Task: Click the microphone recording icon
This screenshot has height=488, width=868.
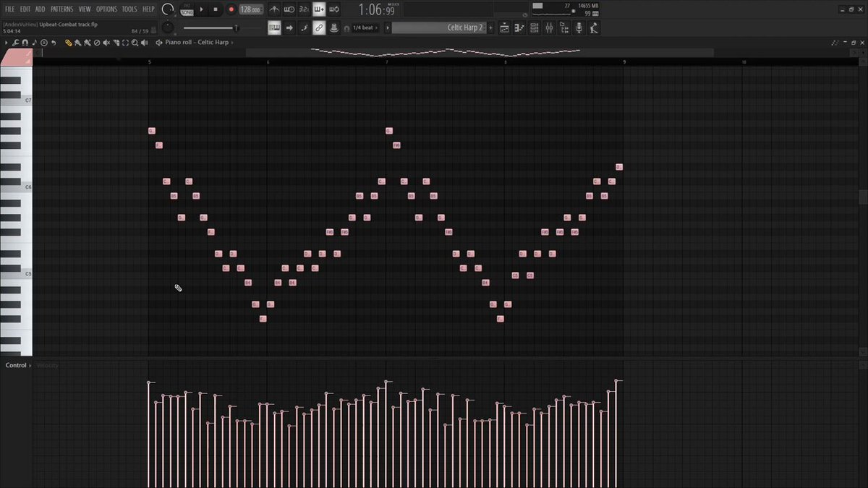Action: (579, 28)
